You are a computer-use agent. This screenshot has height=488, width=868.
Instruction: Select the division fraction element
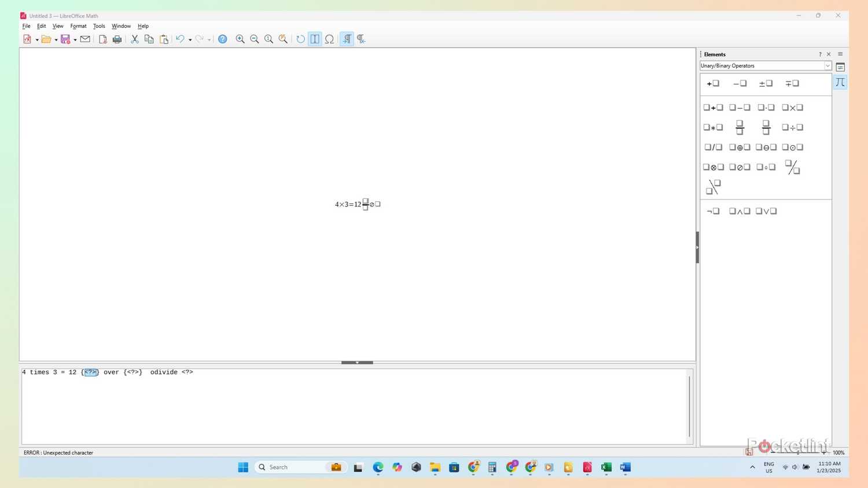pos(740,127)
